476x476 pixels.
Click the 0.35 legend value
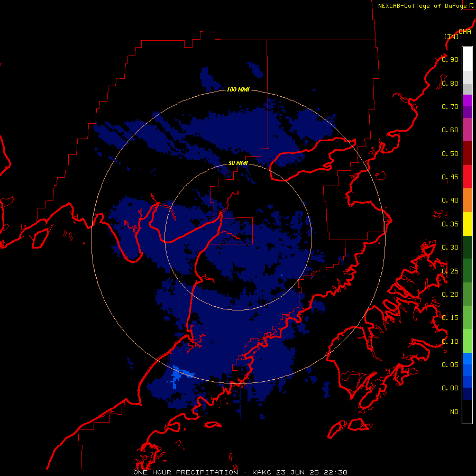click(x=450, y=224)
